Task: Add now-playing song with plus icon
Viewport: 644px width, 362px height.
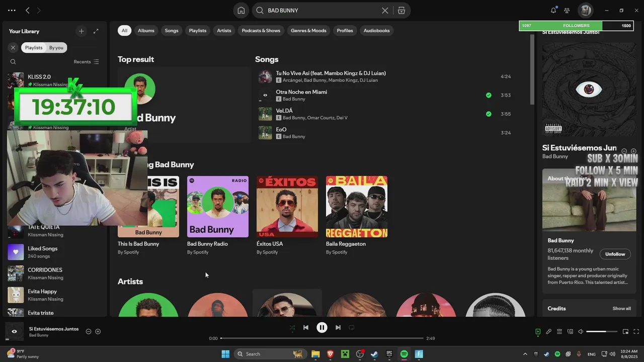Action: pyautogui.click(x=98, y=331)
